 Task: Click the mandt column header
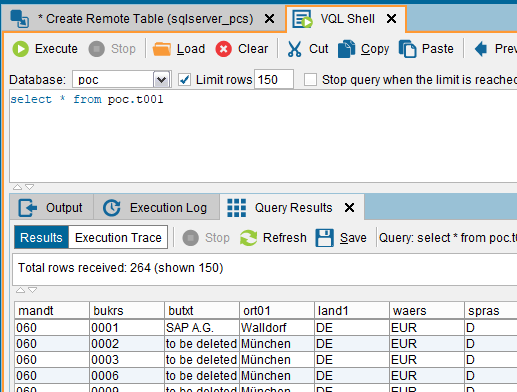coord(52,311)
